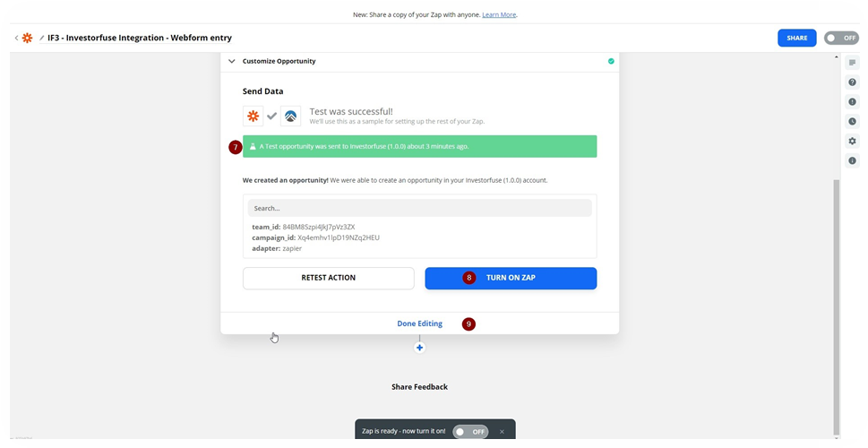Click green check on Customize Opportunity row

click(611, 61)
